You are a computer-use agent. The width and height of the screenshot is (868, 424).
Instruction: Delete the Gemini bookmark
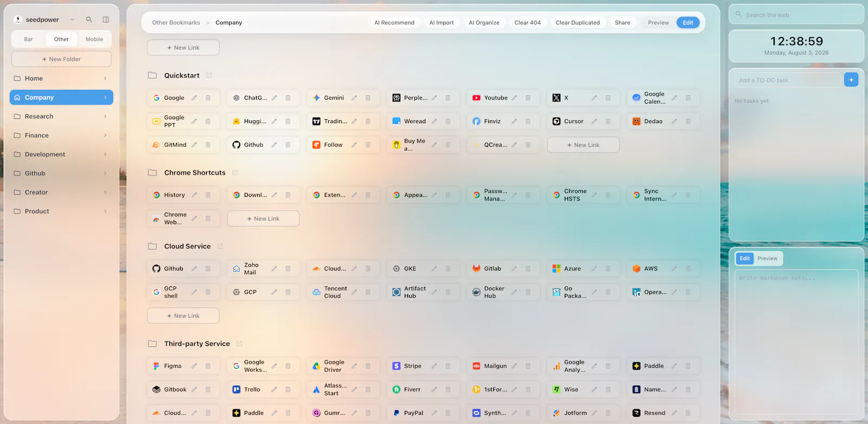tap(368, 98)
